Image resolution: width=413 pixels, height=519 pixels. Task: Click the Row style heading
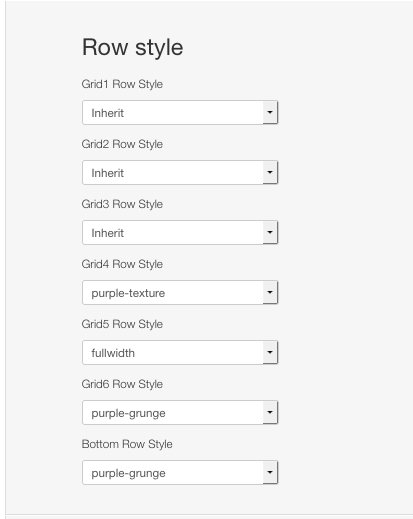tap(133, 48)
